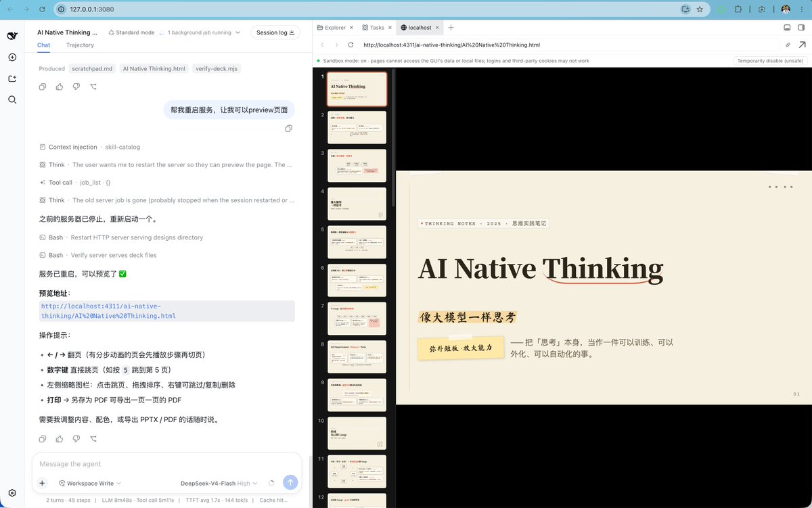812x508 pixels.
Task: Copy the last assistant reply
Action: 43,439
